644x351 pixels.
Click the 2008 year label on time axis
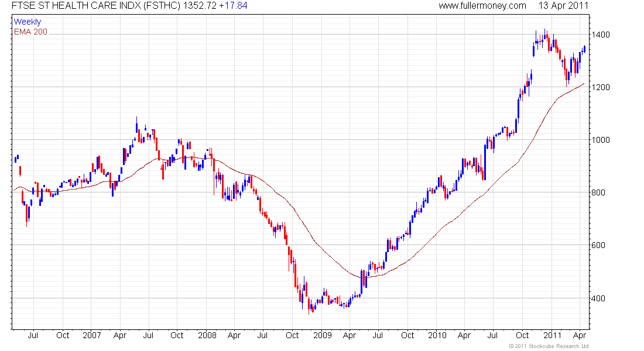tap(207, 335)
